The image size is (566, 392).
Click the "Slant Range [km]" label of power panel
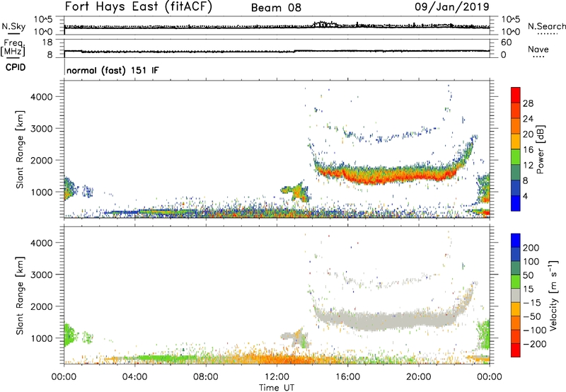point(20,149)
